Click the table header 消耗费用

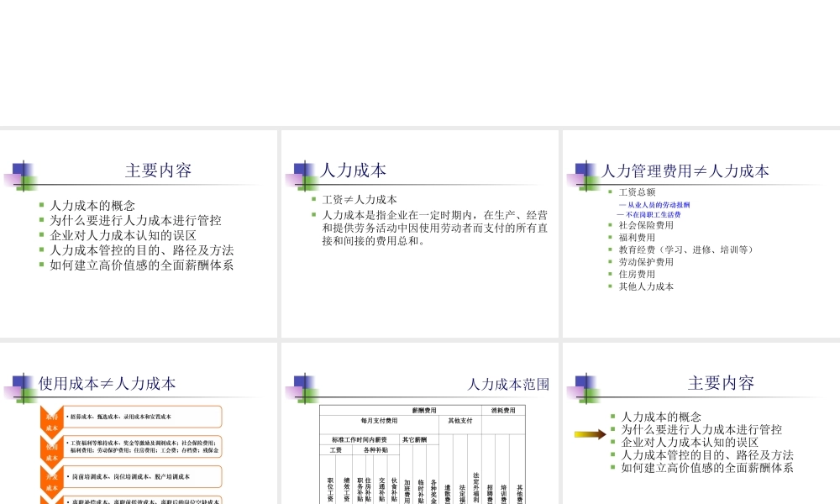503,410
